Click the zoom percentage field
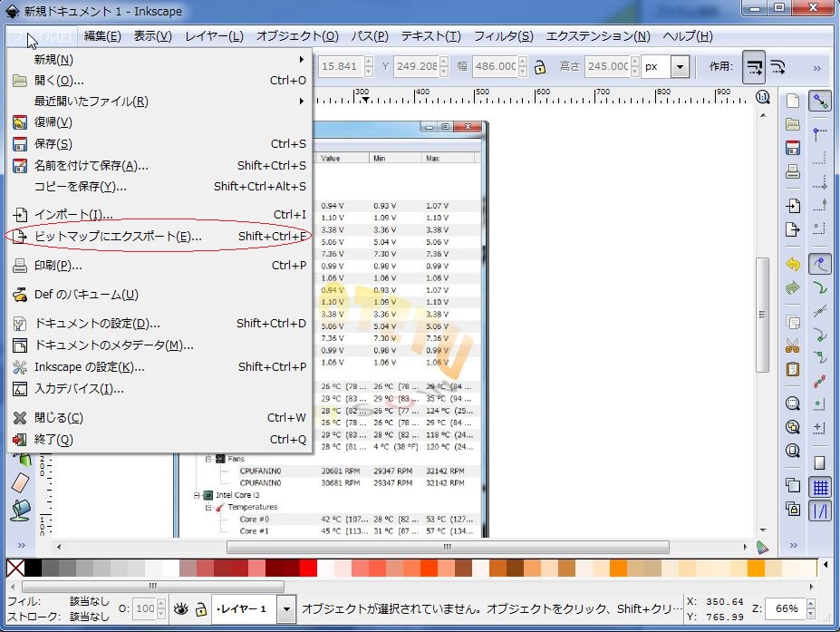The image size is (840, 632). (787, 608)
